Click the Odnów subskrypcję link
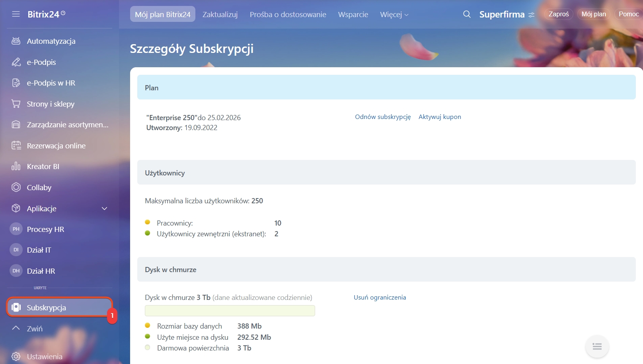The width and height of the screenshot is (643, 364). pyautogui.click(x=383, y=117)
